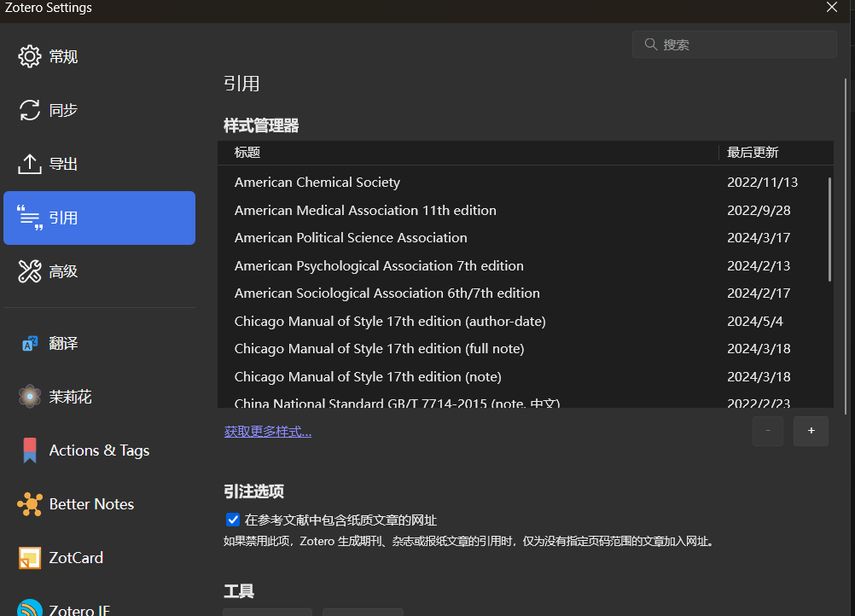Toggle include URLs of paper articles checkbox
Image resolution: width=855 pixels, height=616 pixels.
[233, 520]
